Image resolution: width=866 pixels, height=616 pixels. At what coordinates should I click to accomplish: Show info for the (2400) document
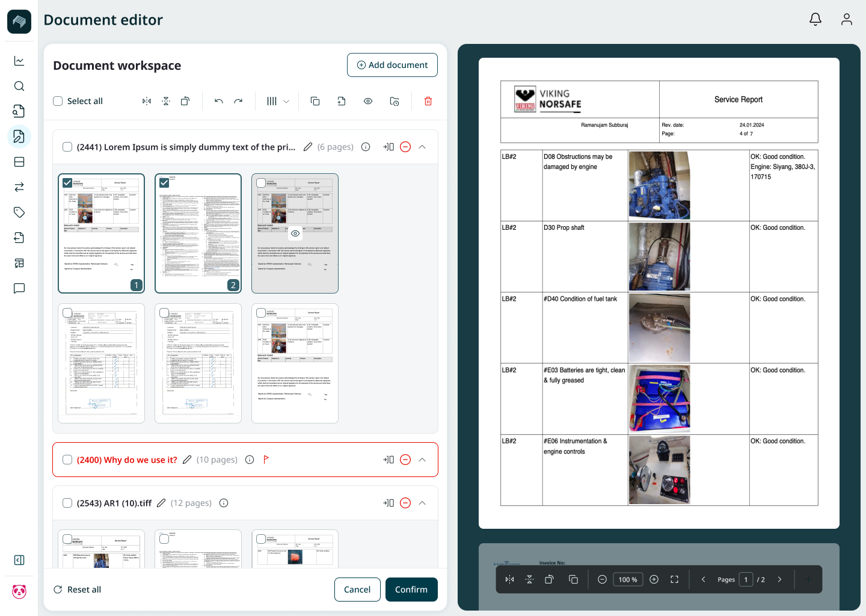pyautogui.click(x=250, y=460)
